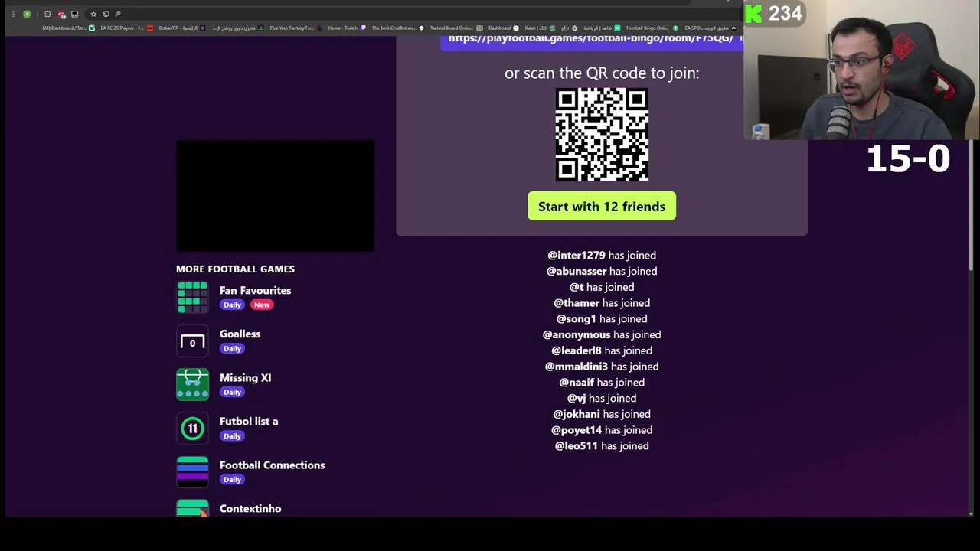Click the sidebar panel icon in browser toolbar
Screen dimensions: 980x551
(x=74, y=14)
